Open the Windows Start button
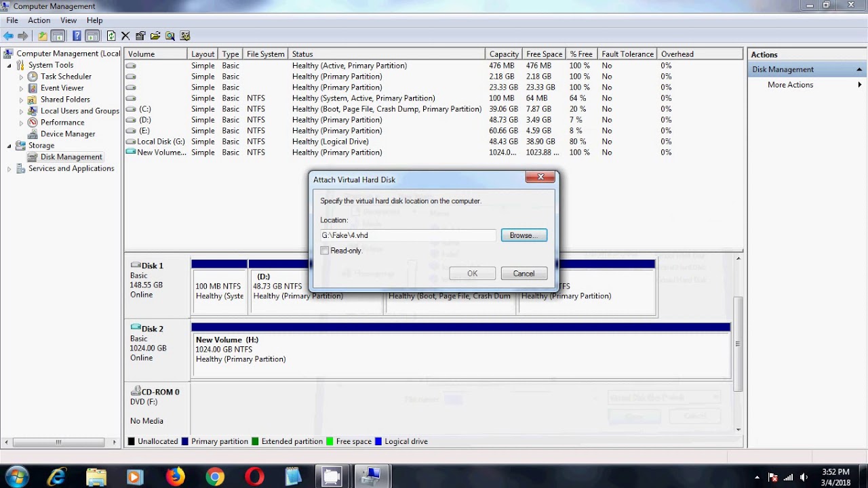 click(17, 476)
